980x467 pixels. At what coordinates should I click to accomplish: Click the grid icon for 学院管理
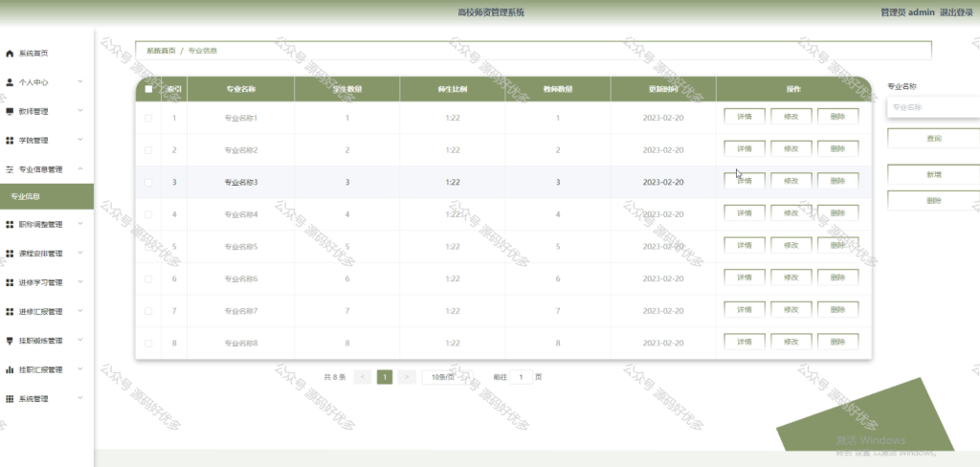click(10, 141)
